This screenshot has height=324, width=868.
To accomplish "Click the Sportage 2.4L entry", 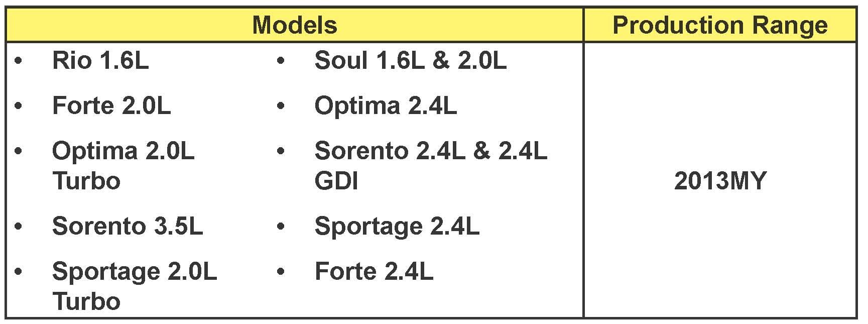I will (397, 226).
